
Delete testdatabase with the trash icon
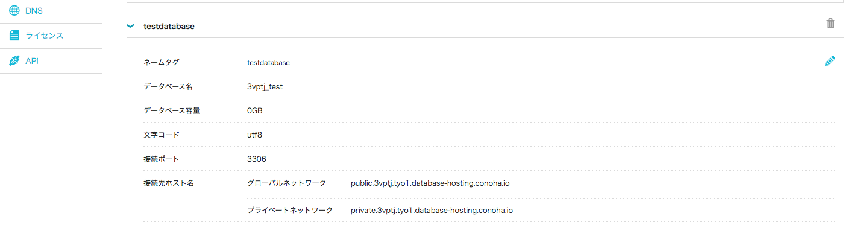[x=831, y=24]
